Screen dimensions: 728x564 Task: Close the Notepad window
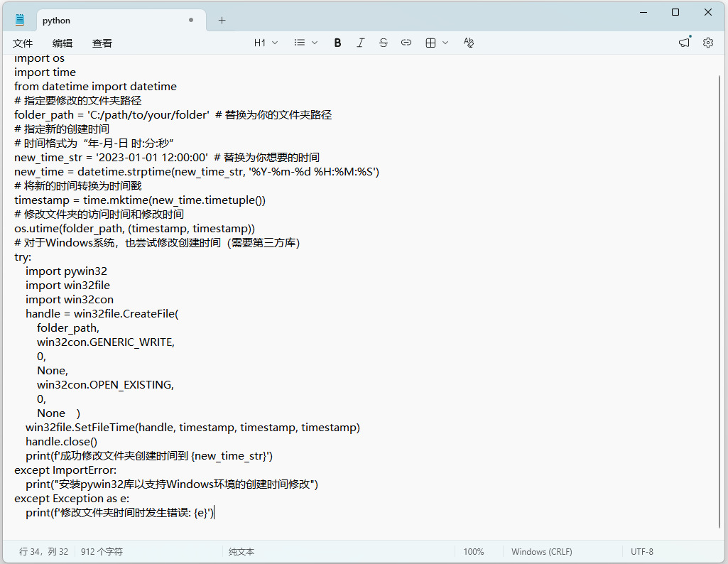pos(708,13)
